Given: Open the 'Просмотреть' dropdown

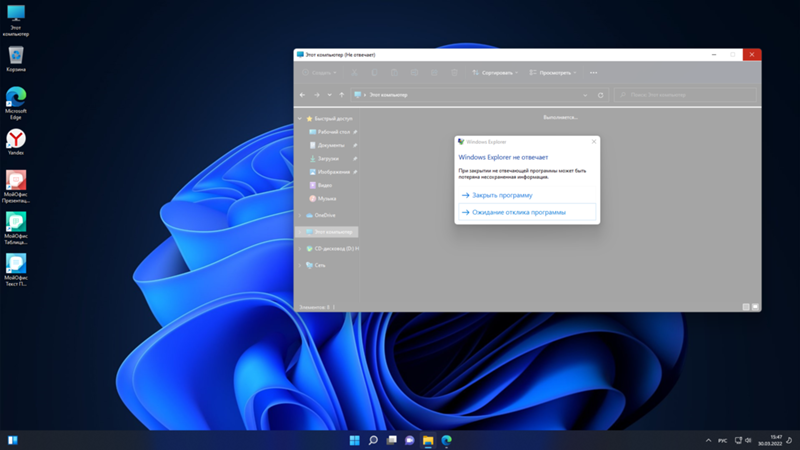Looking at the screenshot, I should click(553, 72).
